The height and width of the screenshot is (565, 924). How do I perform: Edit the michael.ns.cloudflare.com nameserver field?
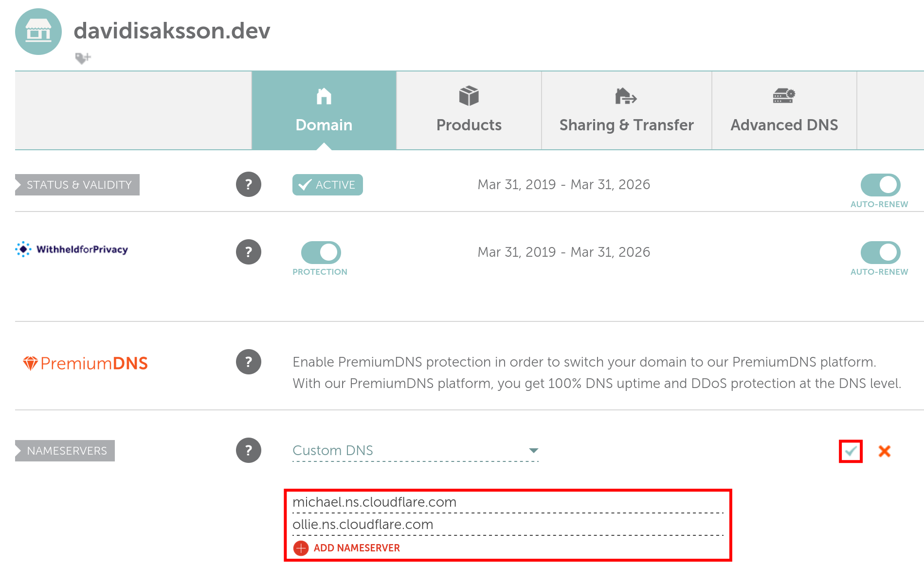click(508, 502)
